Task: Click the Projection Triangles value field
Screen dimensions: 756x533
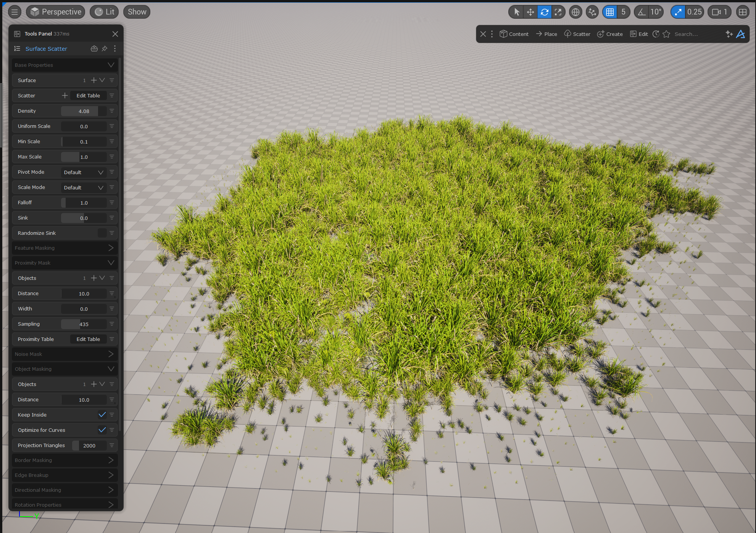Action: (x=89, y=446)
